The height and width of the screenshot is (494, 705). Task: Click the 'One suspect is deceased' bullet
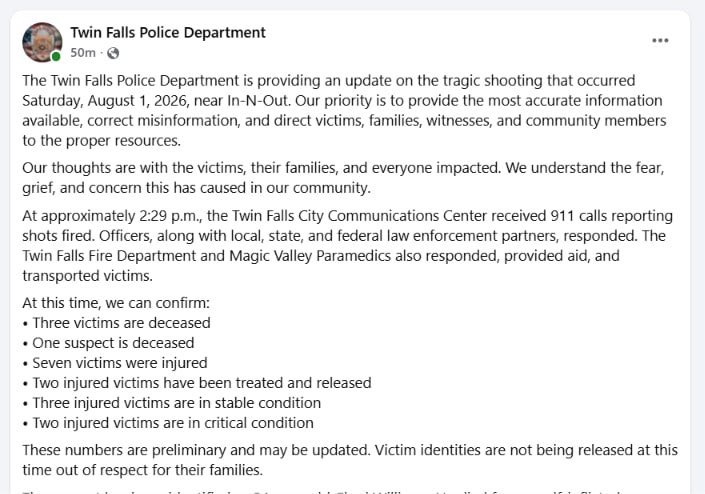108,343
